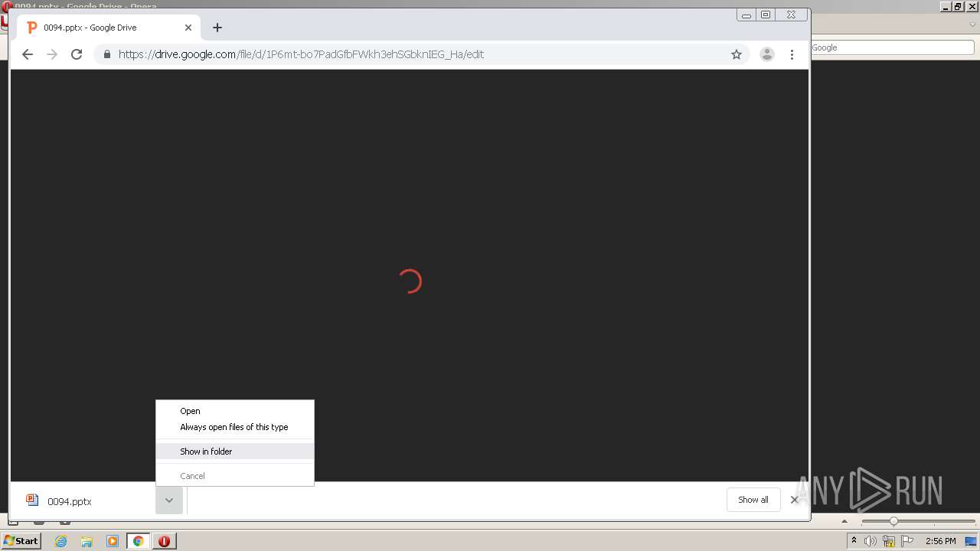Click the Show all downloads button
The width and height of the screenshot is (980, 551).
coord(753,500)
